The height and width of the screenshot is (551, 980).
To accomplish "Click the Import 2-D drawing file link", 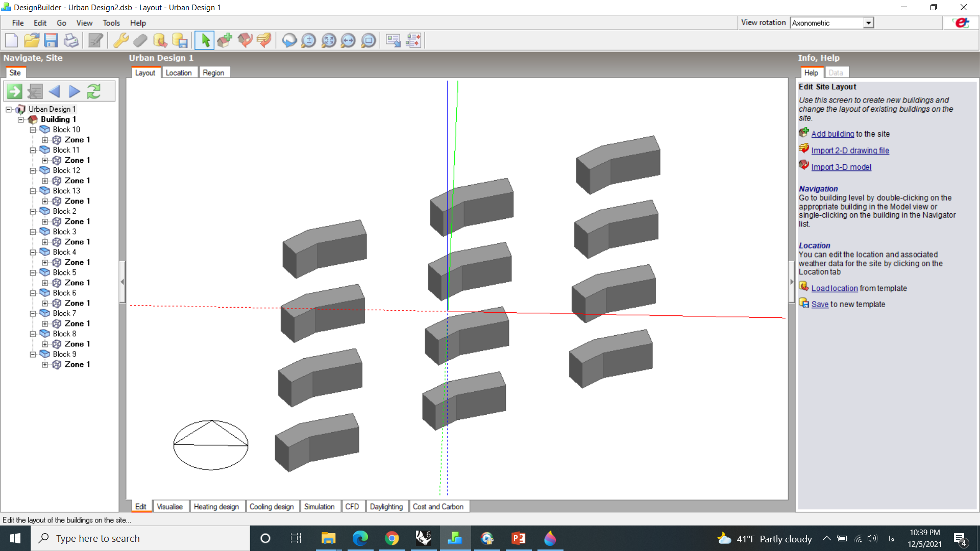I will (850, 151).
